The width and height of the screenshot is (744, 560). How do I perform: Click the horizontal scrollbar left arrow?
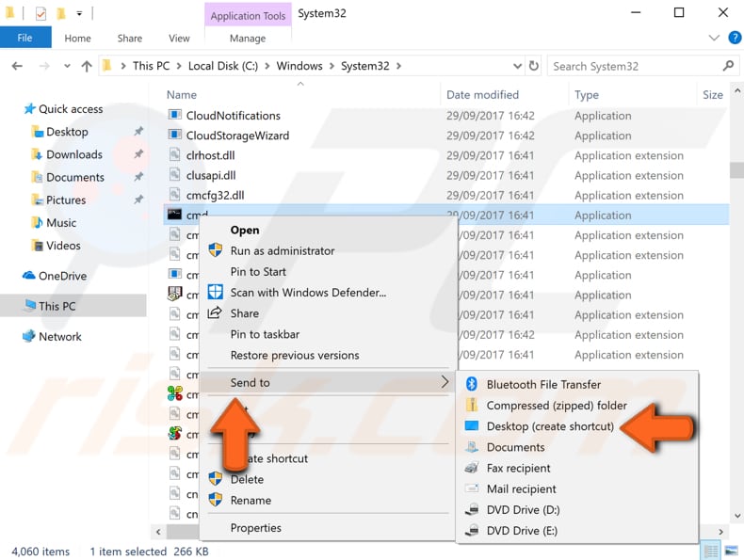(x=158, y=532)
